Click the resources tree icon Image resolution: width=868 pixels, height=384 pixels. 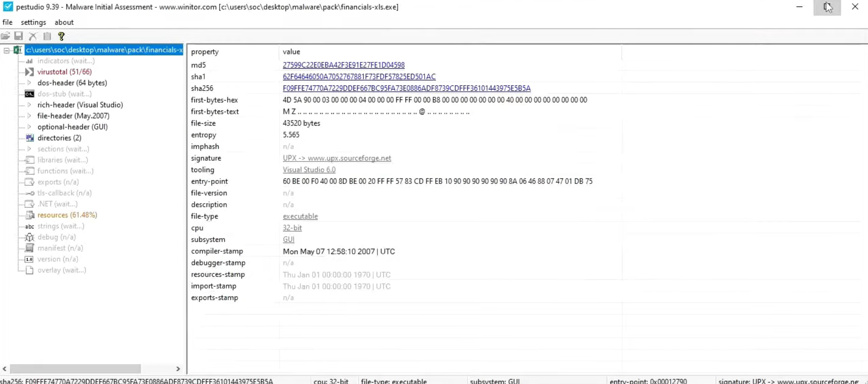point(29,215)
